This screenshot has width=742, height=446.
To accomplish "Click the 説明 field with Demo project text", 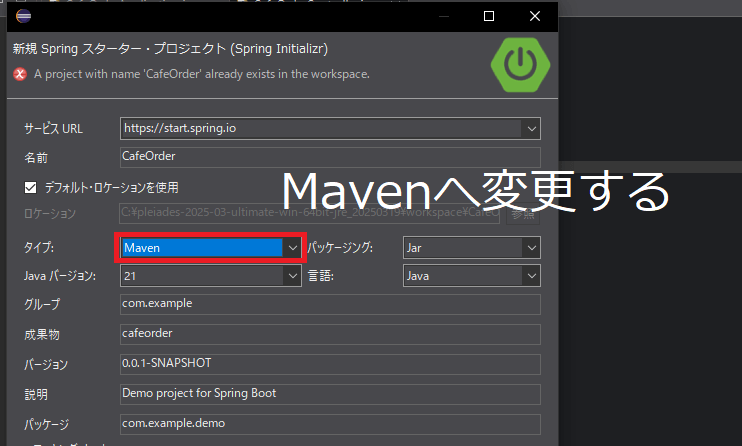I will [329, 393].
